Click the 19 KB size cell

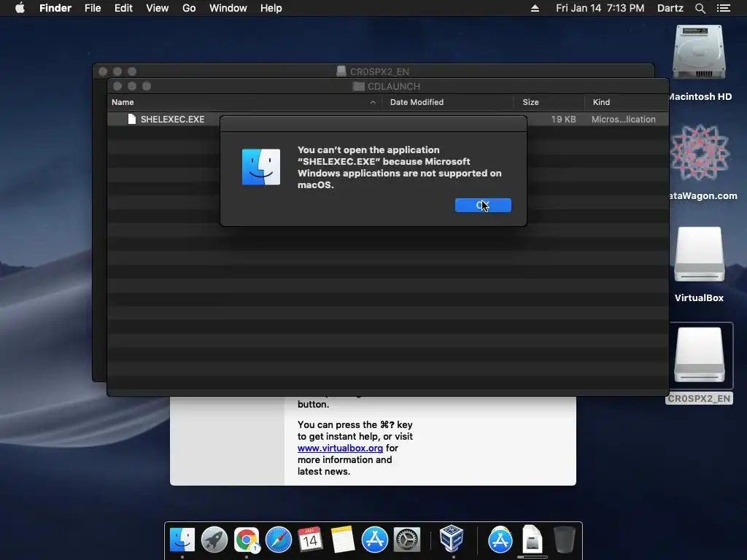pyautogui.click(x=563, y=119)
